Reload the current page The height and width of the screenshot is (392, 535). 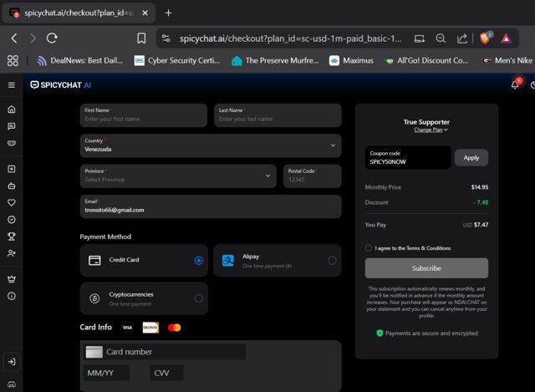click(52, 38)
